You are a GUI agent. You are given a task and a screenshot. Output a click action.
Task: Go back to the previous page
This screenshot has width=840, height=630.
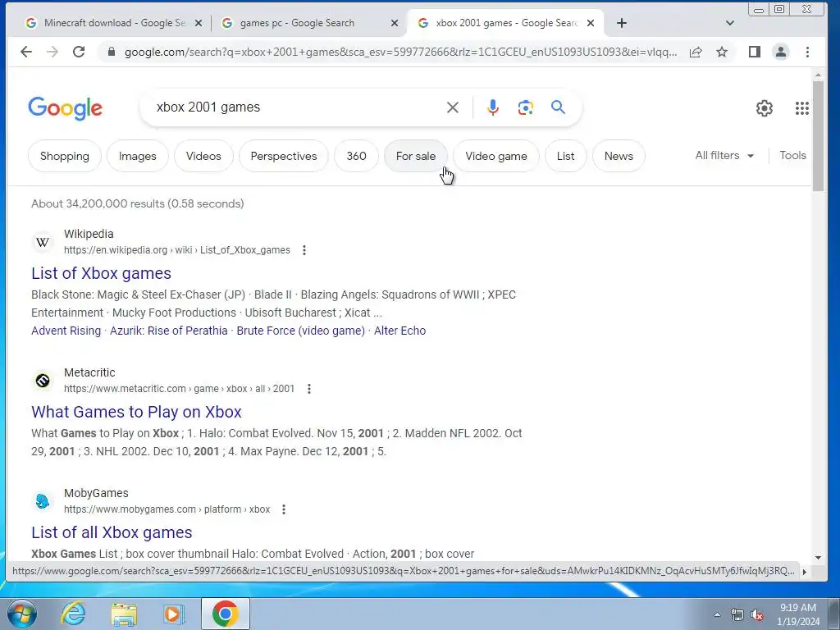(25, 52)
